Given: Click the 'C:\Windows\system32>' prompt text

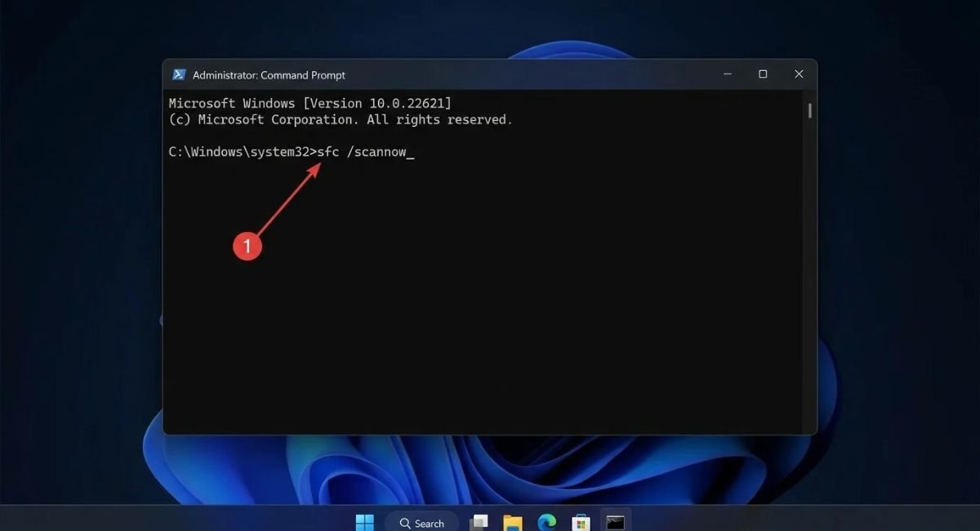Looking at the screenshot, I should click(242, 152).
